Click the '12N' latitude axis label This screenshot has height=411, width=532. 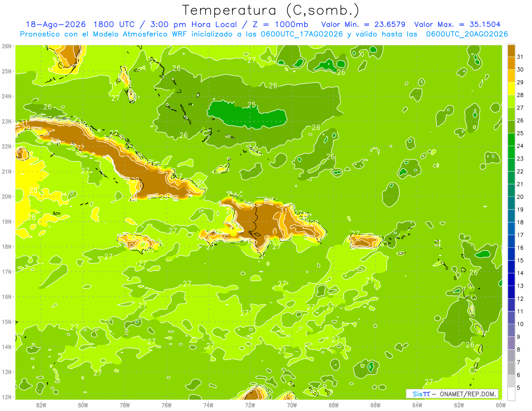click(7, 397)
